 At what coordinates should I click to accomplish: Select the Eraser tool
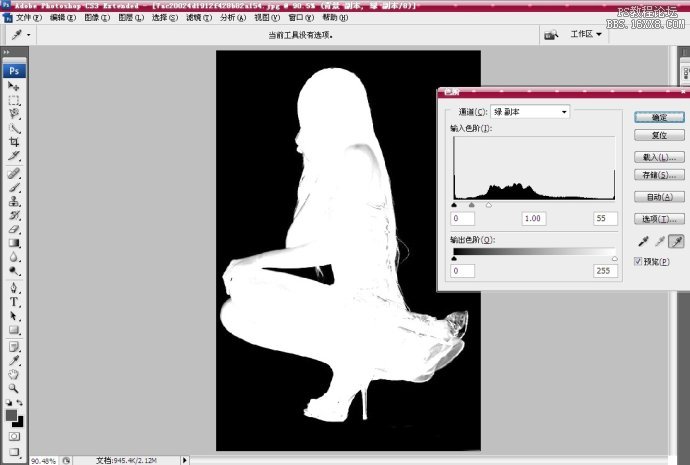[x=14, y=229]
